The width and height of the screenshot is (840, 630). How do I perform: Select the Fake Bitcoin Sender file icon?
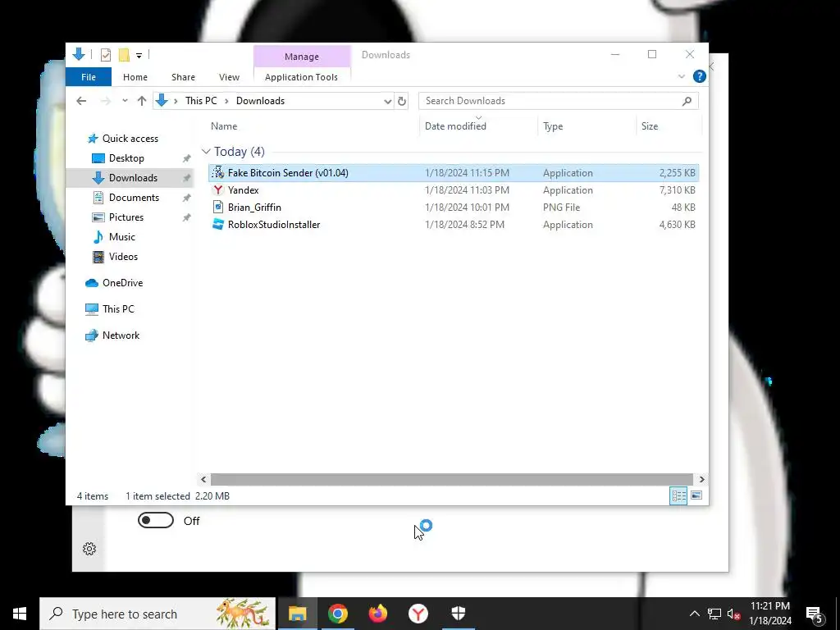point(217,172)
